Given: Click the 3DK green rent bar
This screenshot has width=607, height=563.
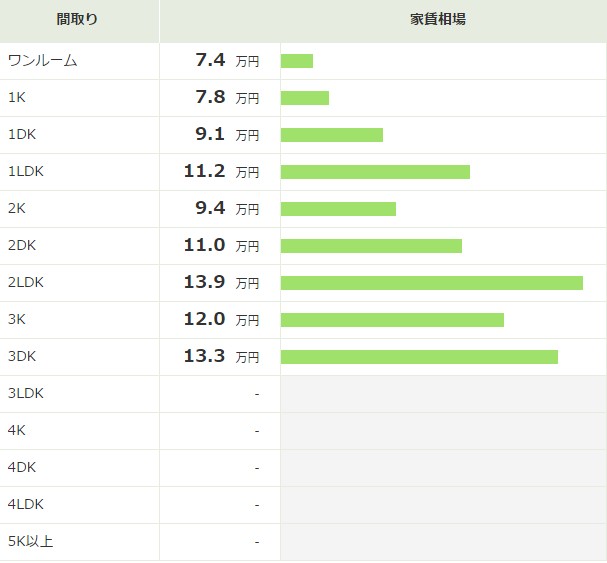Looking at the screenshot, I should (419, 357).
